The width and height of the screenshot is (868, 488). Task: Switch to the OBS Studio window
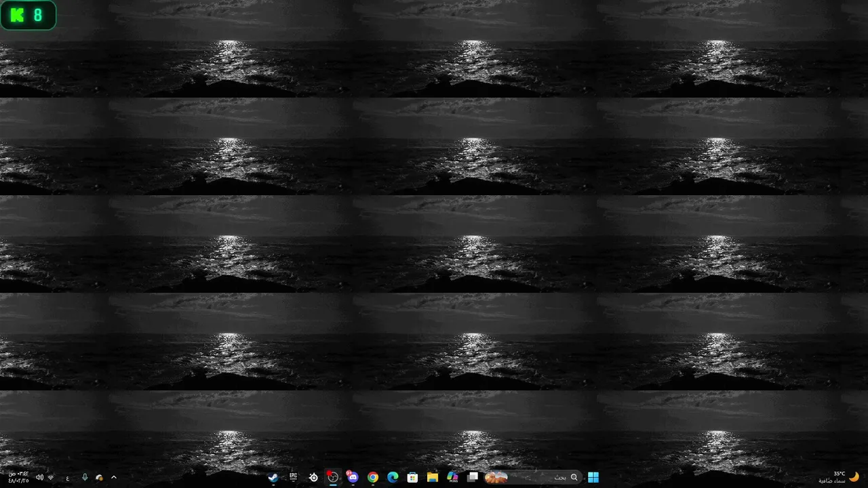pos(333,477)
